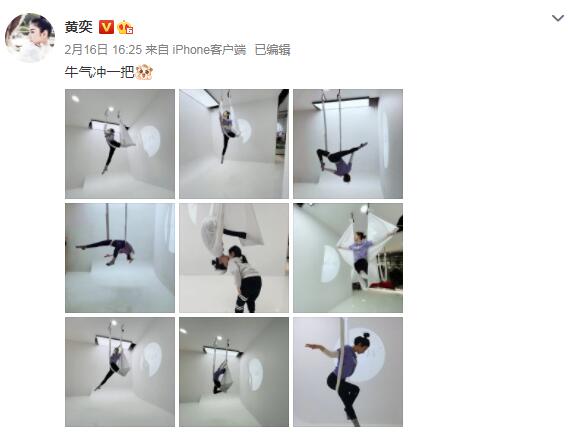View the middle-right photo with spread hammock
The height and width of the screenshot is (433, 568).
(x=348, y=258)
